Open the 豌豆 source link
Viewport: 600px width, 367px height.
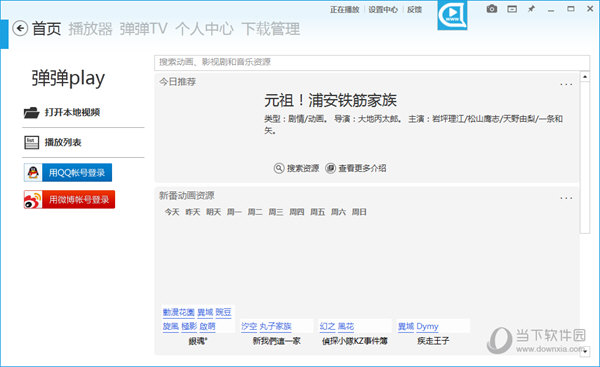tap(223, 312)
